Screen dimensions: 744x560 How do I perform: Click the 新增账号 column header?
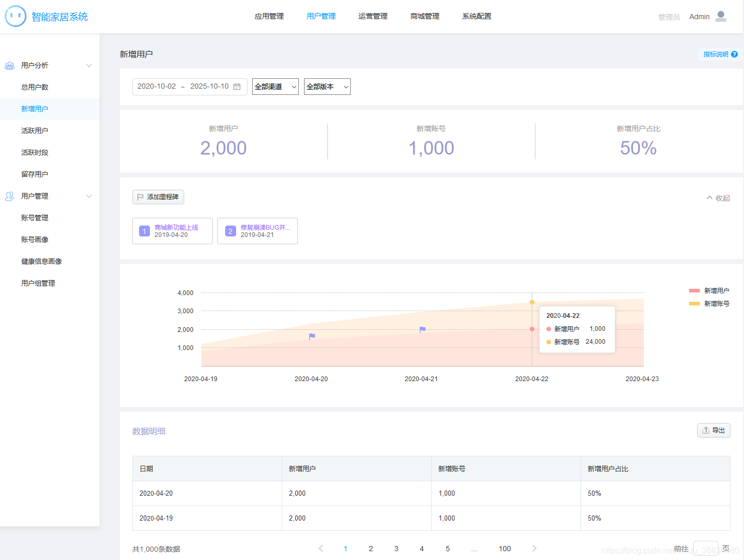tap(506, 469)
